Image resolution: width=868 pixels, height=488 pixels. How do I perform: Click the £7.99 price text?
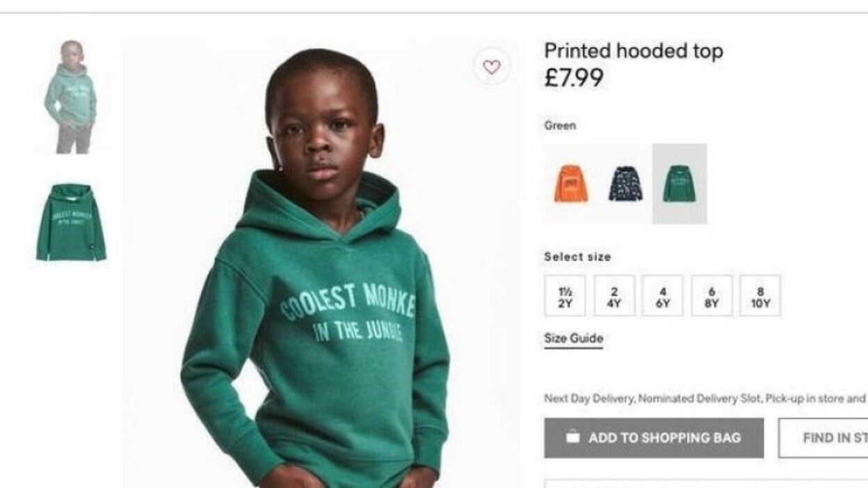[573, 78]
